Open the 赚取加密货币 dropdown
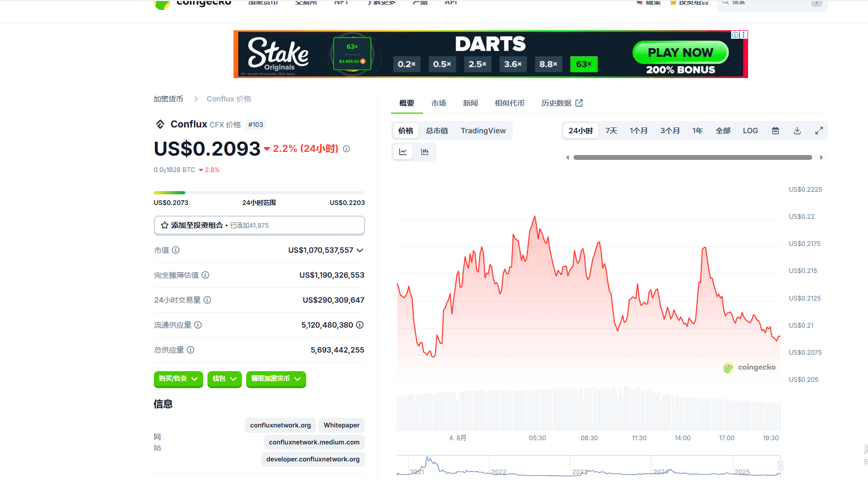The image size is (868, 480). click(276, 379)
